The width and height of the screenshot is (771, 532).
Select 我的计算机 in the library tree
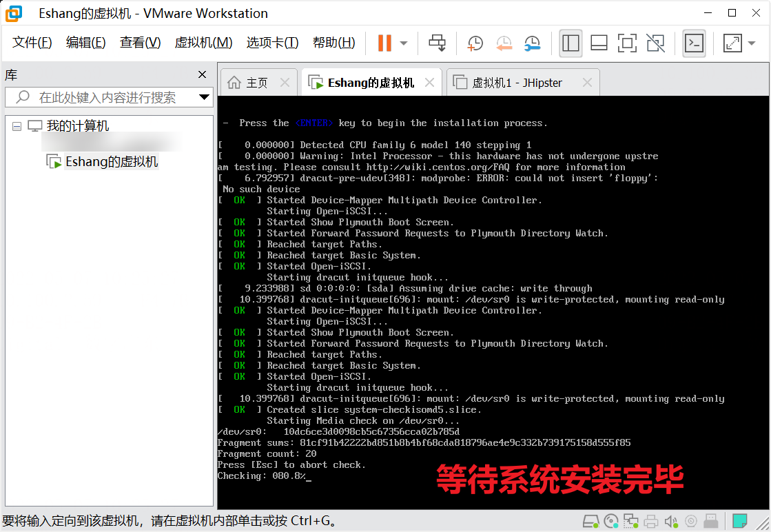click(78, 126)
